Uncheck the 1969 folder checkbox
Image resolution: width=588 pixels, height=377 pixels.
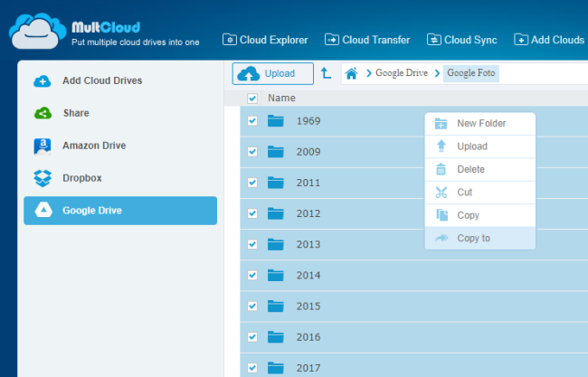[x=252, y=121]
